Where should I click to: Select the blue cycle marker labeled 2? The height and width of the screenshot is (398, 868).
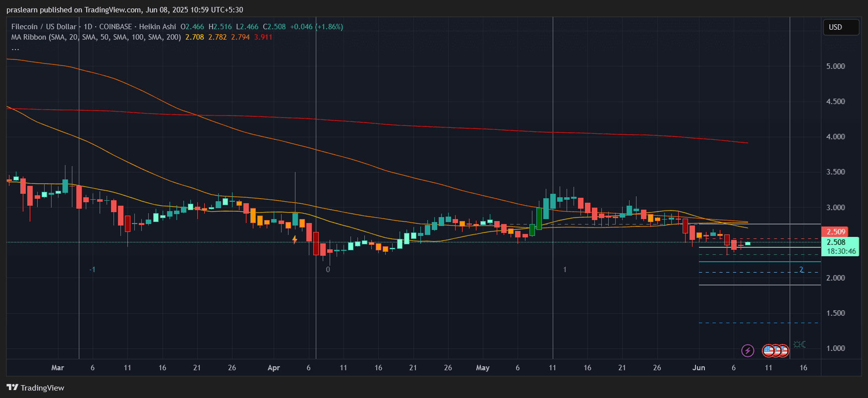coord(801,270)
